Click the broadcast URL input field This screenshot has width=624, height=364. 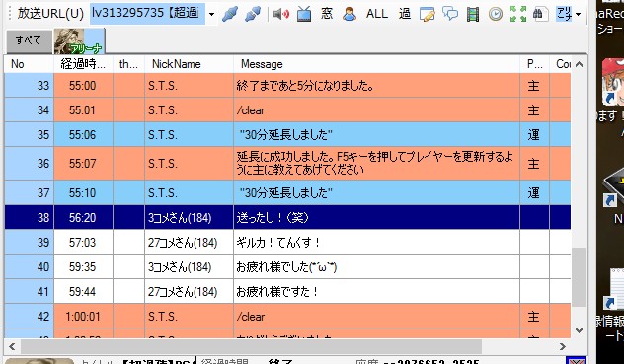click(x=148, y=14)
